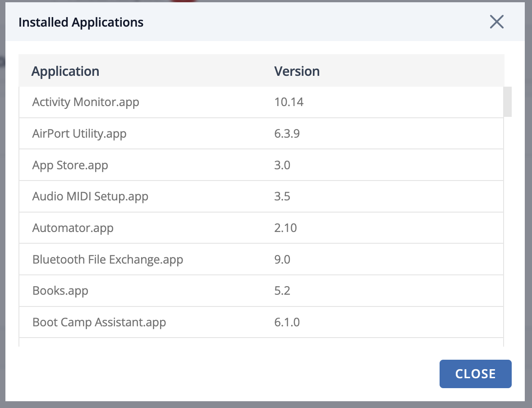This screenshot has height=408, width=532.
Task: Click version value 9.0
Action: click(282, 260)
